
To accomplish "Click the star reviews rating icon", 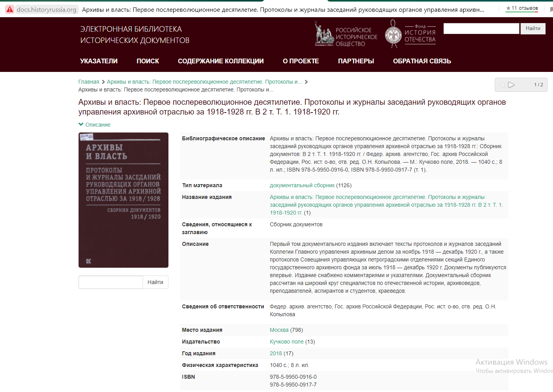I will pyautogui.click(x=508, y=8).
